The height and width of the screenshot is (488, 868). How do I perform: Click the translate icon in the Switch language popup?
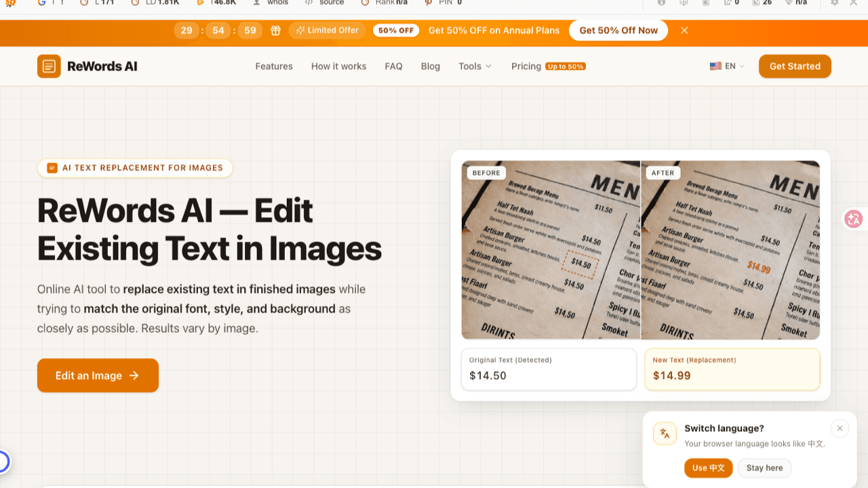pyautogui.click(x=665, y=434)
